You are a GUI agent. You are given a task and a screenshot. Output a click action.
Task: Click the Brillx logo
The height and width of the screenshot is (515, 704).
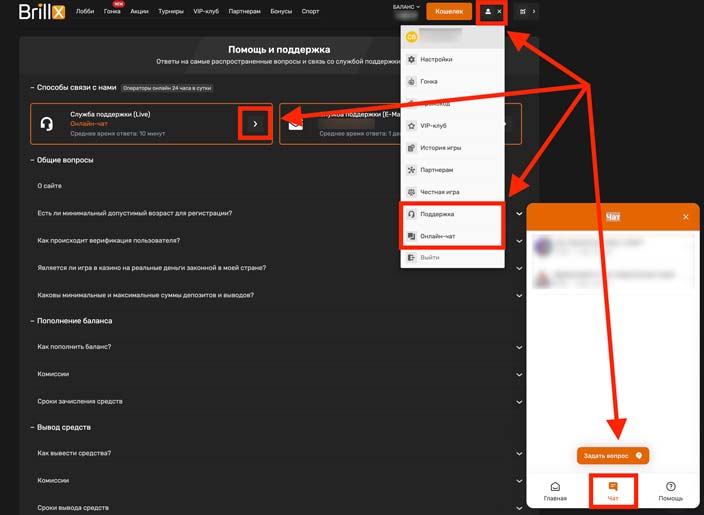[42, 12]
